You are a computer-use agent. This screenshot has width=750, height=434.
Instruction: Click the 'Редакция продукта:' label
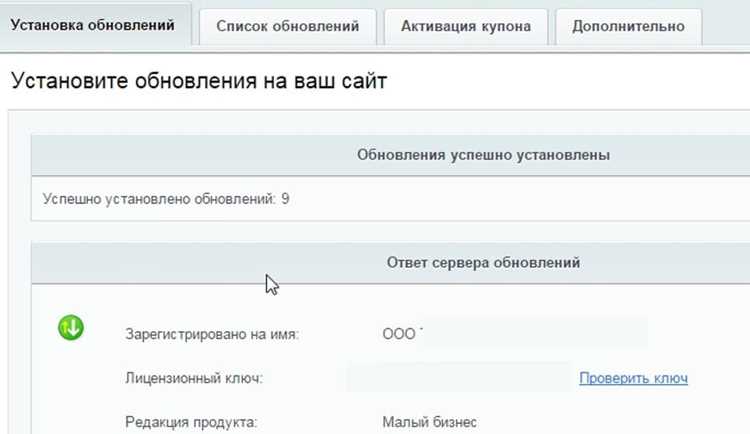191,422
